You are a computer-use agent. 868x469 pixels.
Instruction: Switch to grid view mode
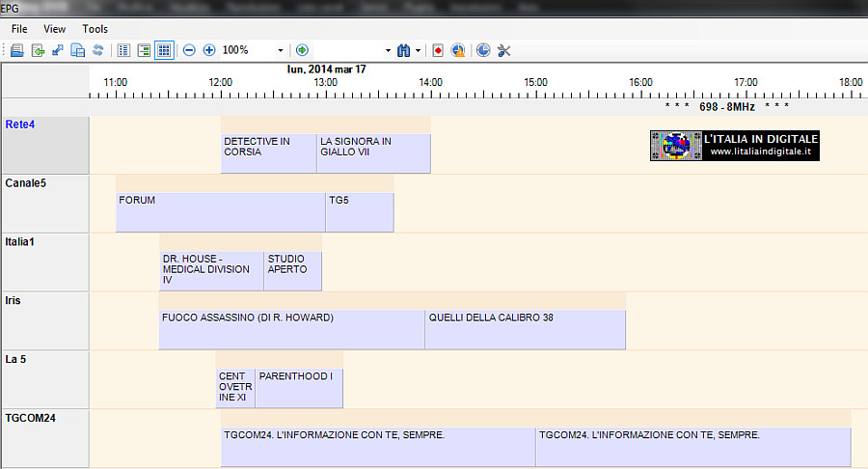164,50
